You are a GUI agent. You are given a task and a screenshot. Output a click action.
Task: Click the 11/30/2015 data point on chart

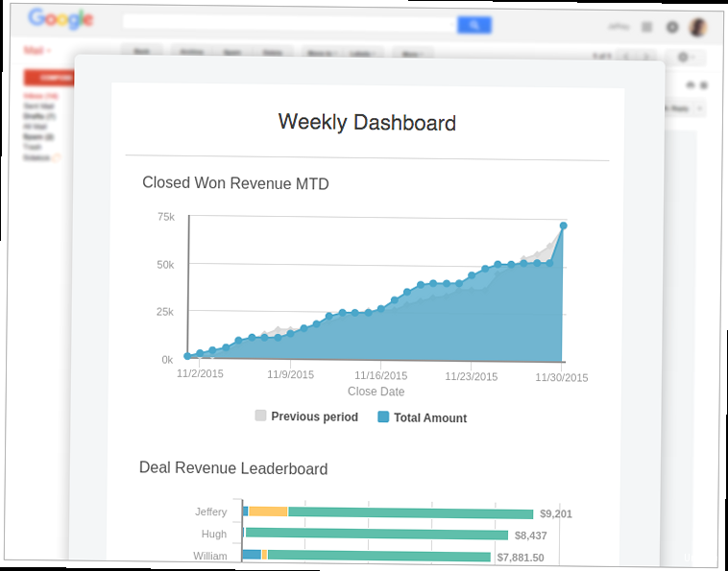564,226
